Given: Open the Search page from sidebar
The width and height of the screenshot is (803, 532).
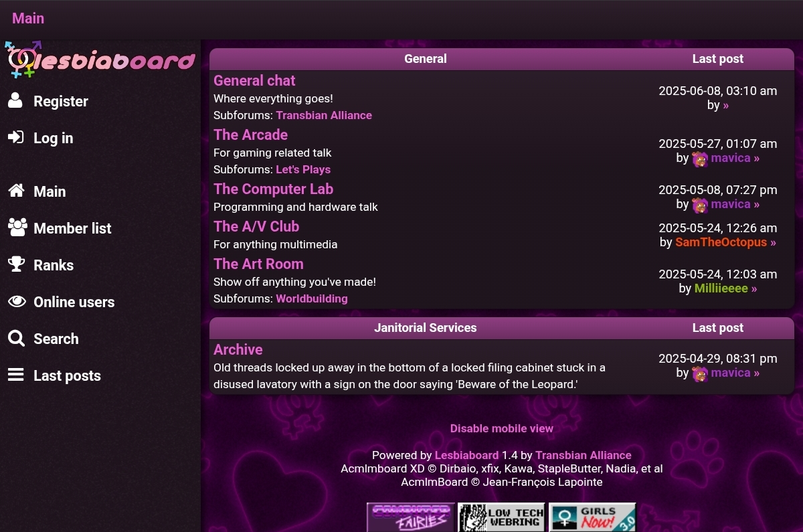Looking at the screenshot, I should pyautogui.click(x=56, y=339).
